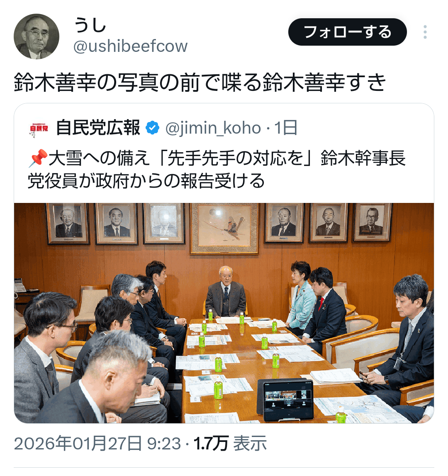Open the 自民党広報 account name
This screenshot has height=476, width=448.
click(x=98, y=127)
